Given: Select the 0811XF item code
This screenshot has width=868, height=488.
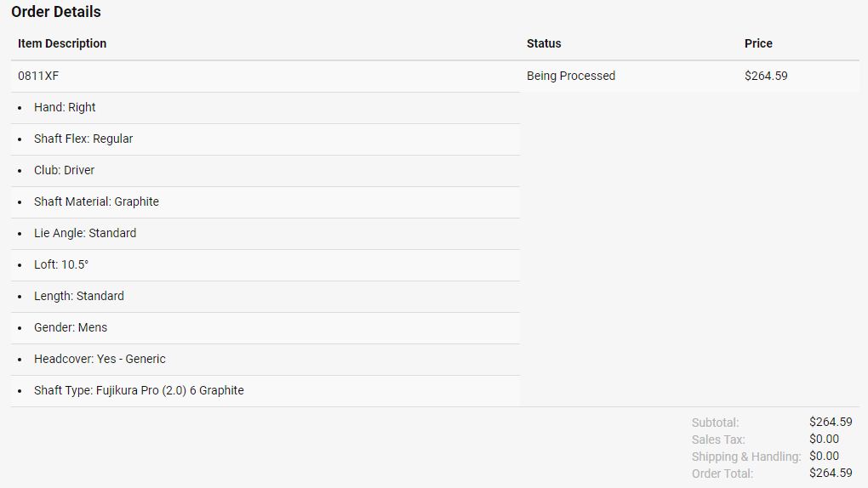Looking at the screenshot, I should [x=38, y=76].
